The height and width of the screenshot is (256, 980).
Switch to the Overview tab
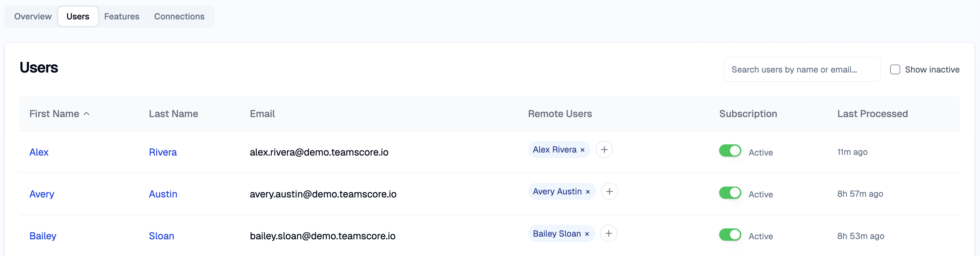(33, 16)
